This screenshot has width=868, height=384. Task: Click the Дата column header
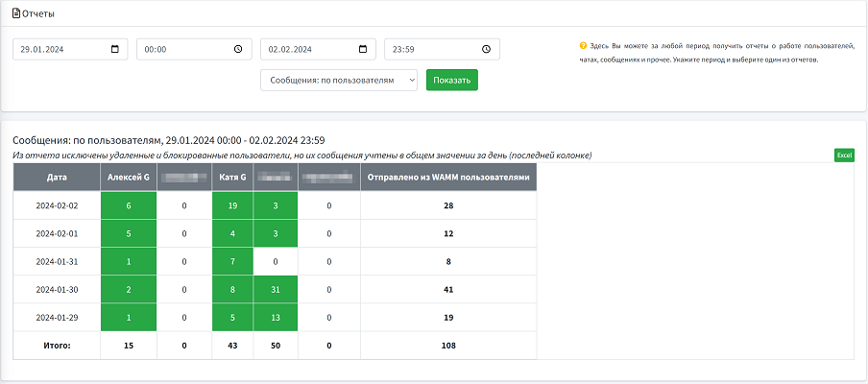tap(57, 178)
